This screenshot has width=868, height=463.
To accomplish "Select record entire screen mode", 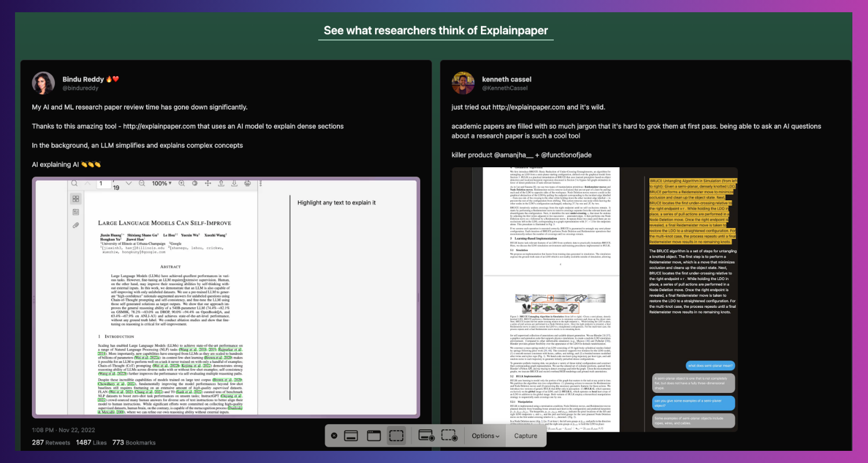I will (x=425, y=436).
